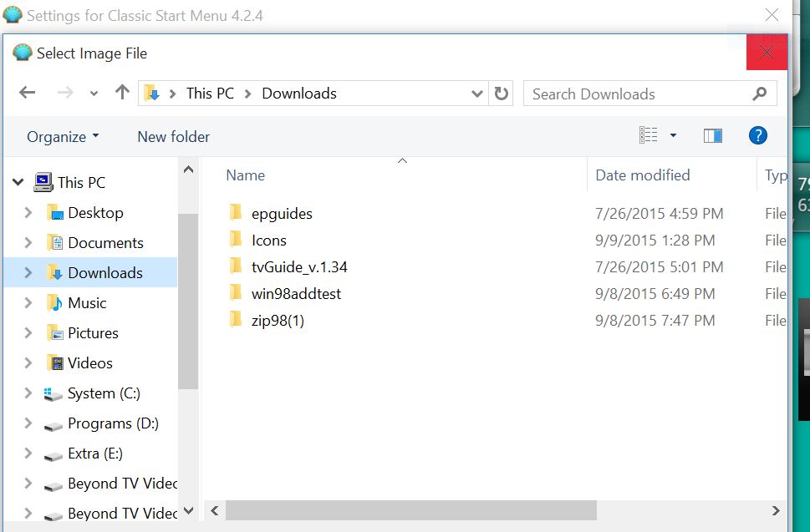Click the Back navigation arrow
This screenshot has height=532, width=810.
click(x=27, y=93)
